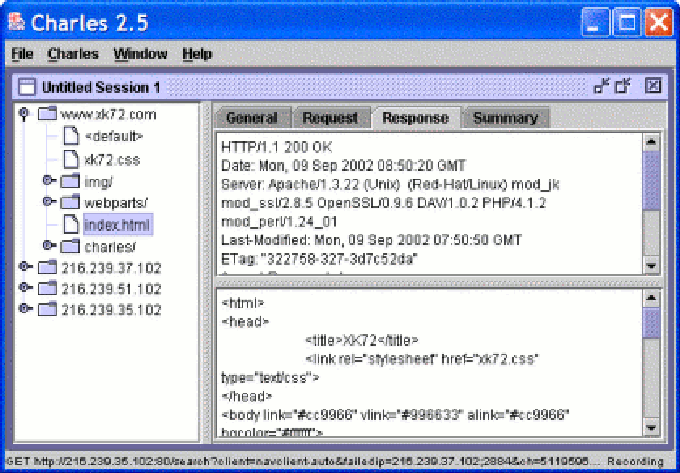Maximize the Charles 2.5 window
The height and width of the screenshot is (473, 680).
627,23
